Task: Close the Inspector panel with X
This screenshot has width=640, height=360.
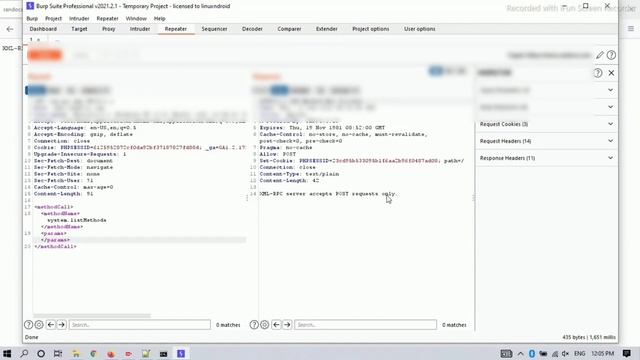Action: [611, 73]
